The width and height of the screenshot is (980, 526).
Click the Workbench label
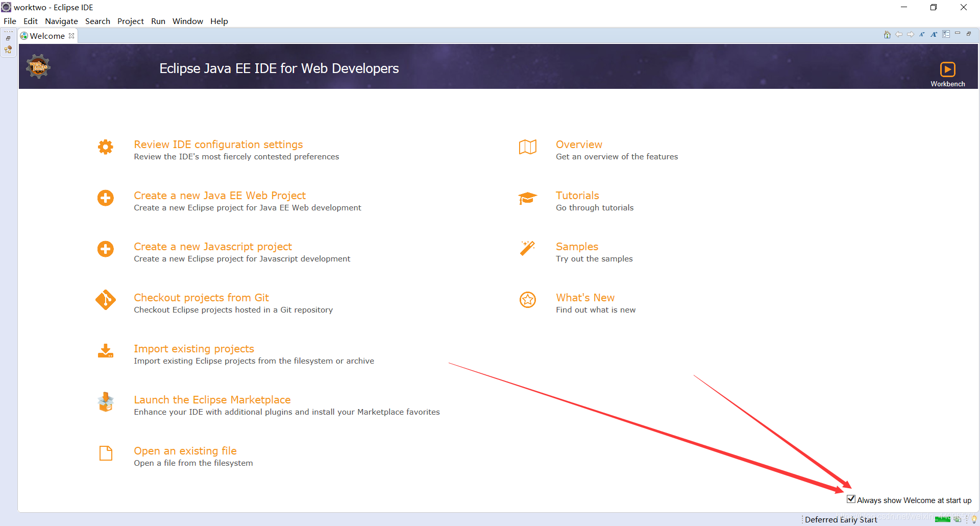click(947, 84)
